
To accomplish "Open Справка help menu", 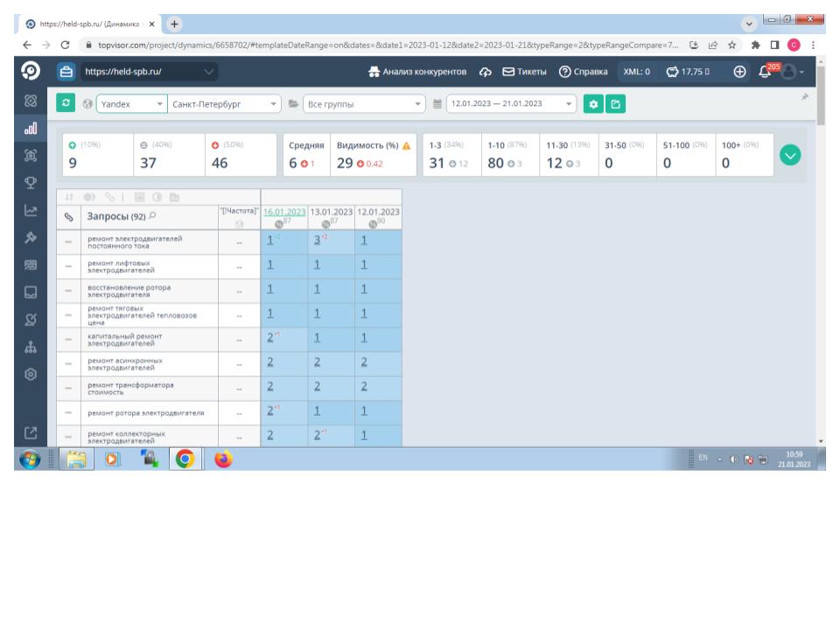I will coord(584,72).
